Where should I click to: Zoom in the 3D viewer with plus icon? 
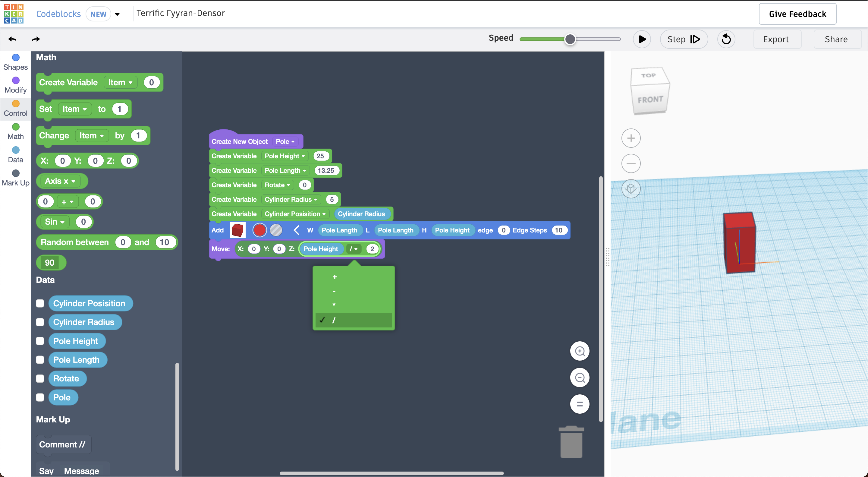coord(631,138)
